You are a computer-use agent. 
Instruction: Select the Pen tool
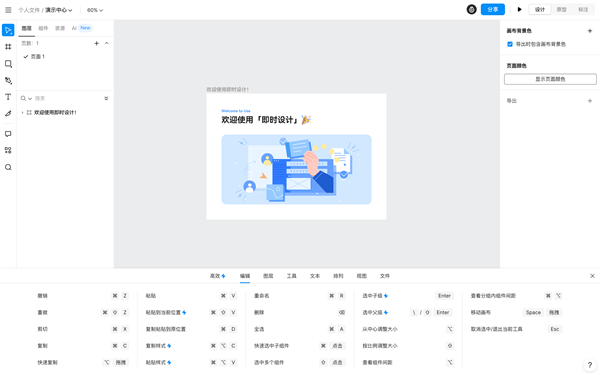coord(8,80)
